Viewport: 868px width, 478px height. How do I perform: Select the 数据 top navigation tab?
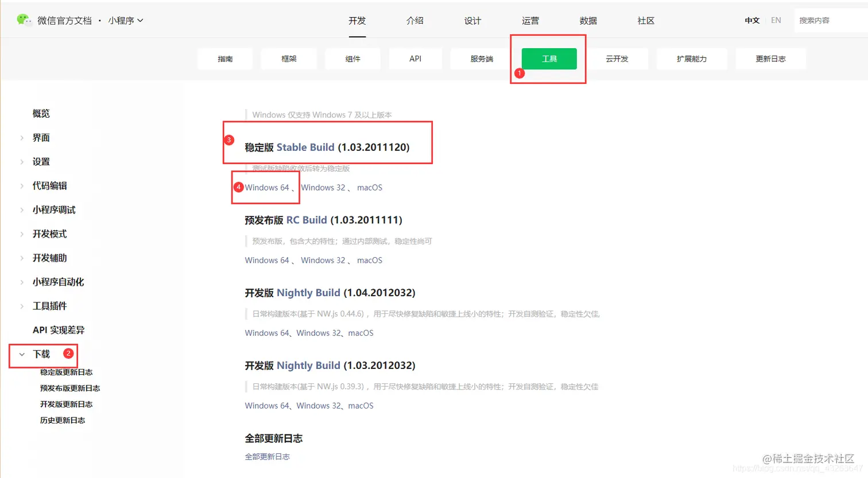click(x=588, y=21)
